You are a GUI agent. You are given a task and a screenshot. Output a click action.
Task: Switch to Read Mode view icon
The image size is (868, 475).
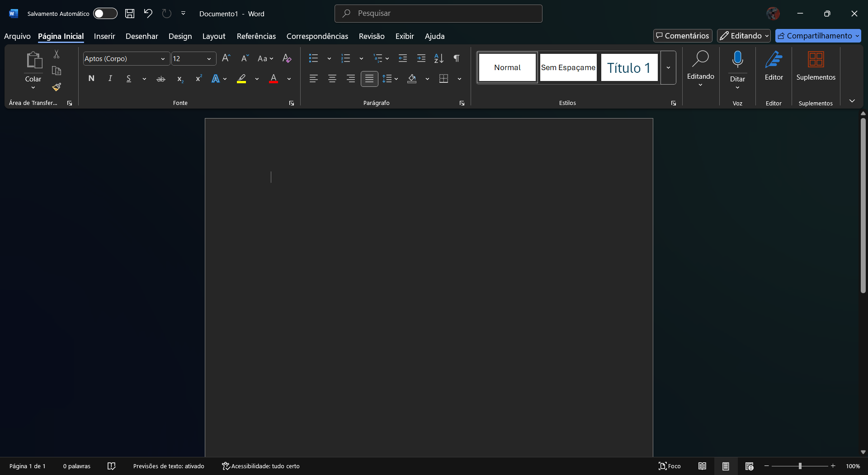(x=702, y=466)
